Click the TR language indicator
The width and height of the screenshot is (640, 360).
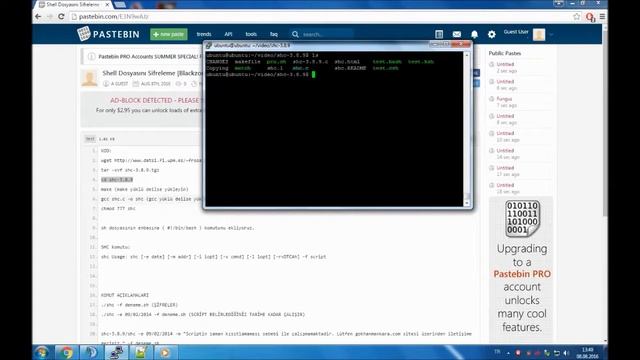pyautogui.click(x=497, y=352)
